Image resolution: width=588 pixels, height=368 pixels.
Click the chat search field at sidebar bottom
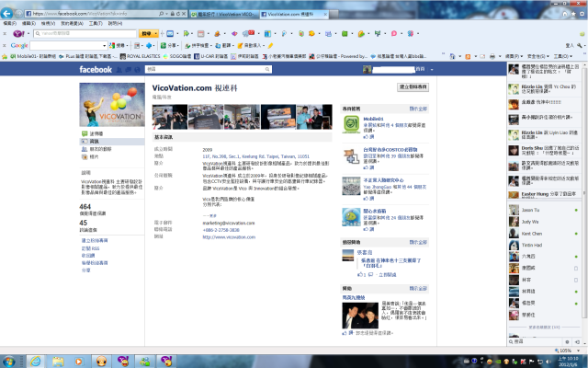coord(535,341)
